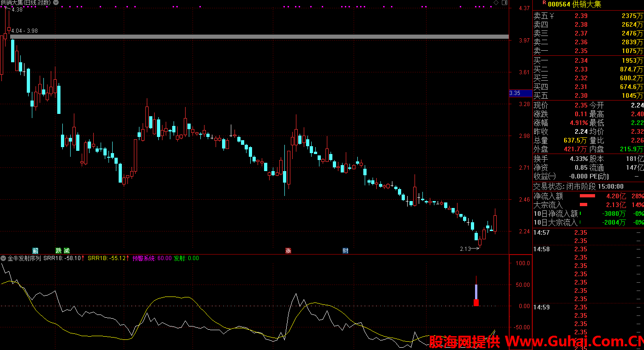Click the 10日净流入额 -3080万 row
Viewport: 644px width, 350px height.
point(588,214)
